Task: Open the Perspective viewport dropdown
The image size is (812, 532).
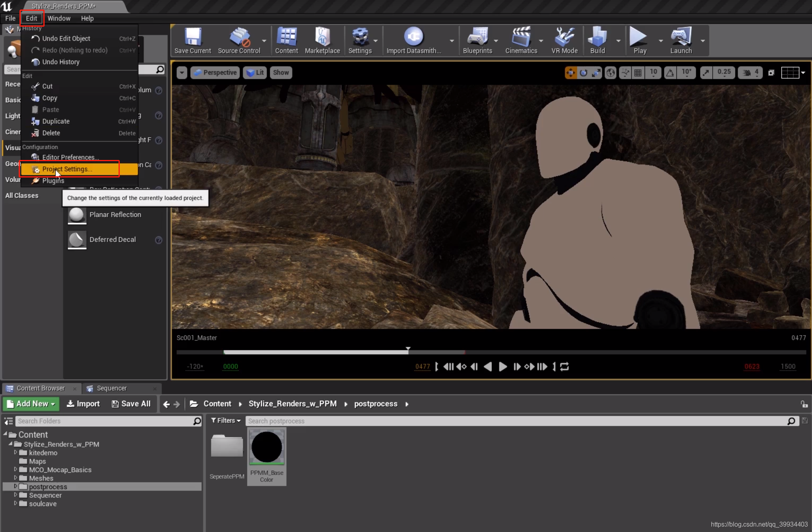Action: (215, 72)
